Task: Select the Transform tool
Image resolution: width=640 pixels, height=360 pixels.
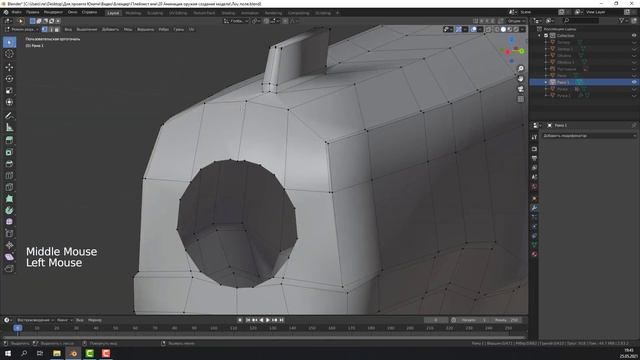Action: tap(9, 102)
